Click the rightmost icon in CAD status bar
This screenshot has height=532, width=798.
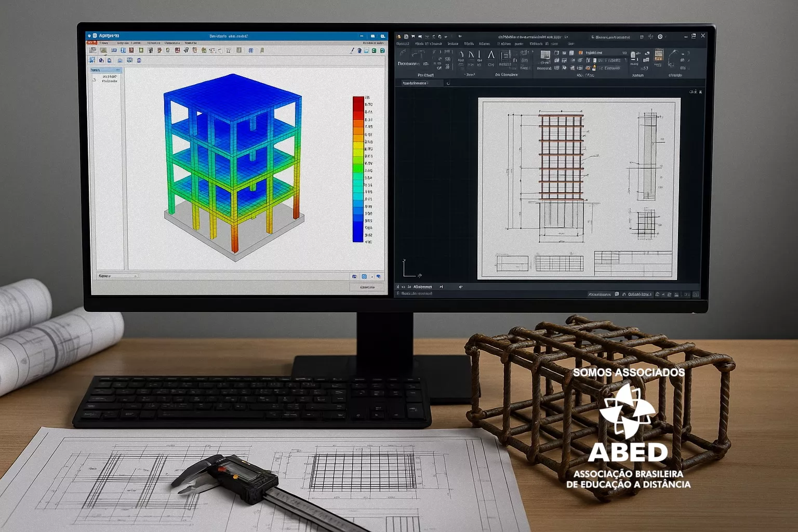coord(696,295)
